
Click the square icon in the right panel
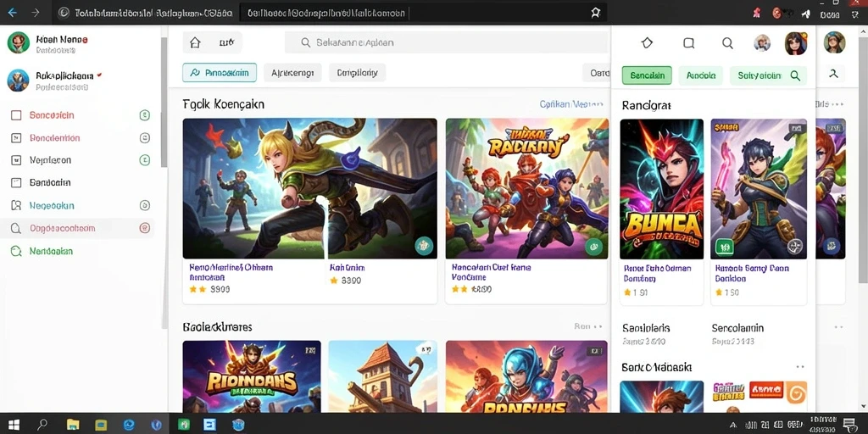coord(688,42)
